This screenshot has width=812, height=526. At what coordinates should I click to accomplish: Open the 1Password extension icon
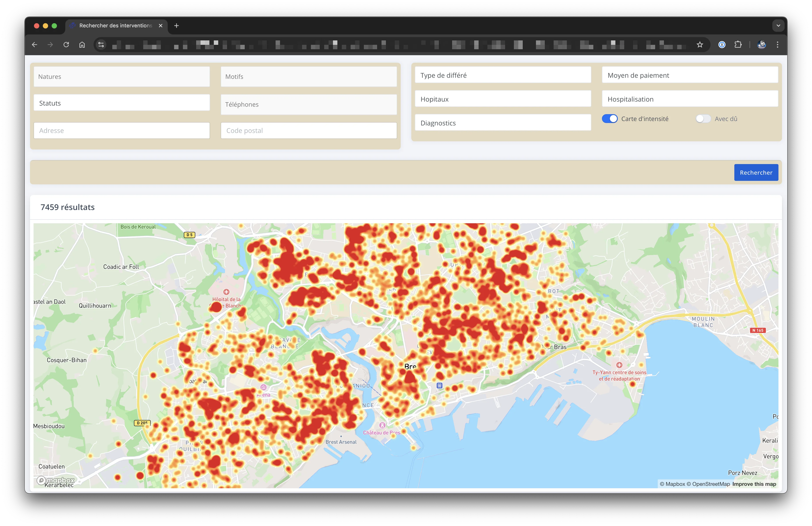(722, 45)
